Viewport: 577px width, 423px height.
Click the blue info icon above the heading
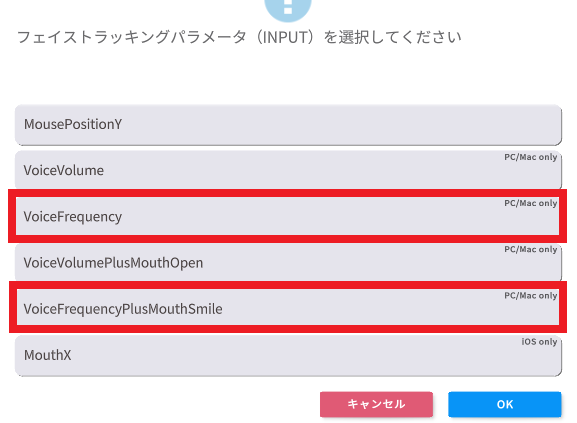(288, 8)
